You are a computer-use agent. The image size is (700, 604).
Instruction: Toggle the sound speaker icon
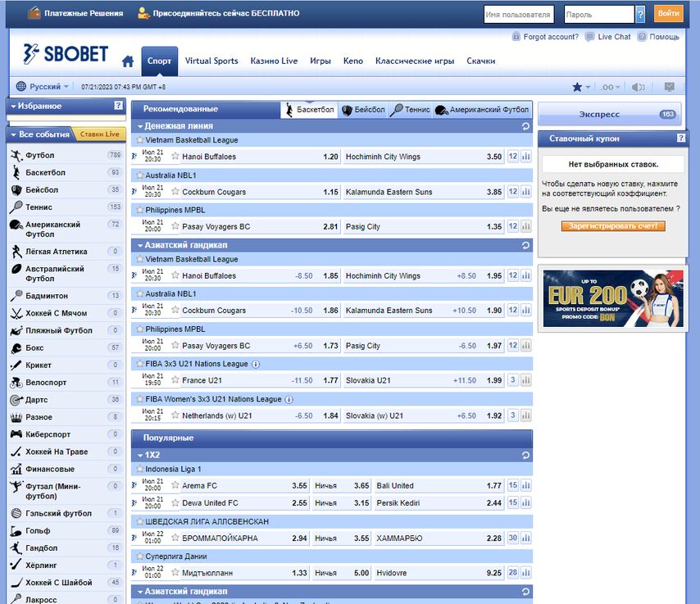pyautogui.click(x=638, y=87)
